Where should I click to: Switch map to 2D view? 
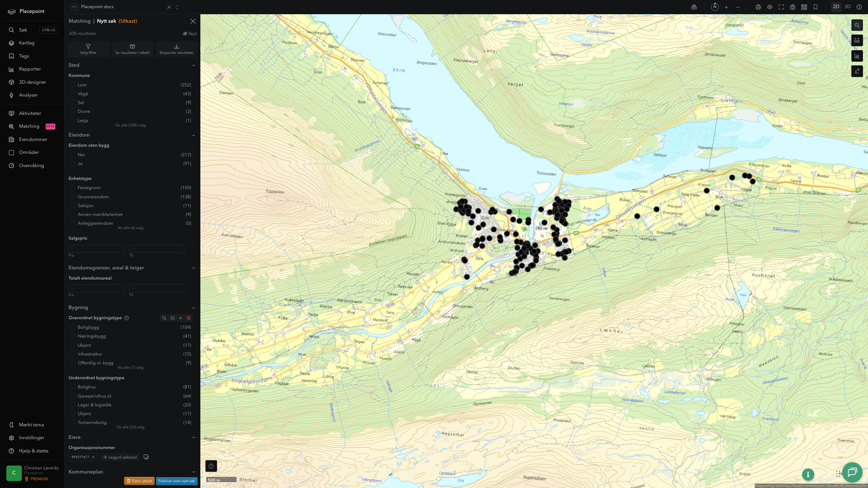click(836, 7)
